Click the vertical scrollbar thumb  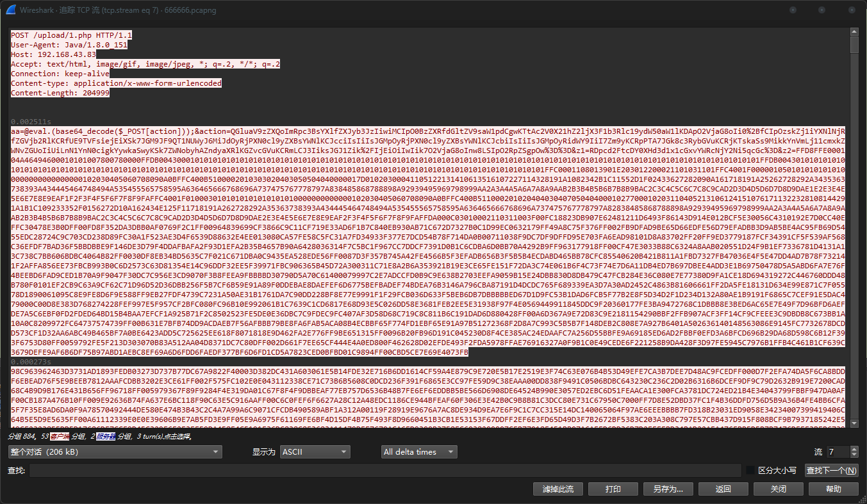pos(854,45)
